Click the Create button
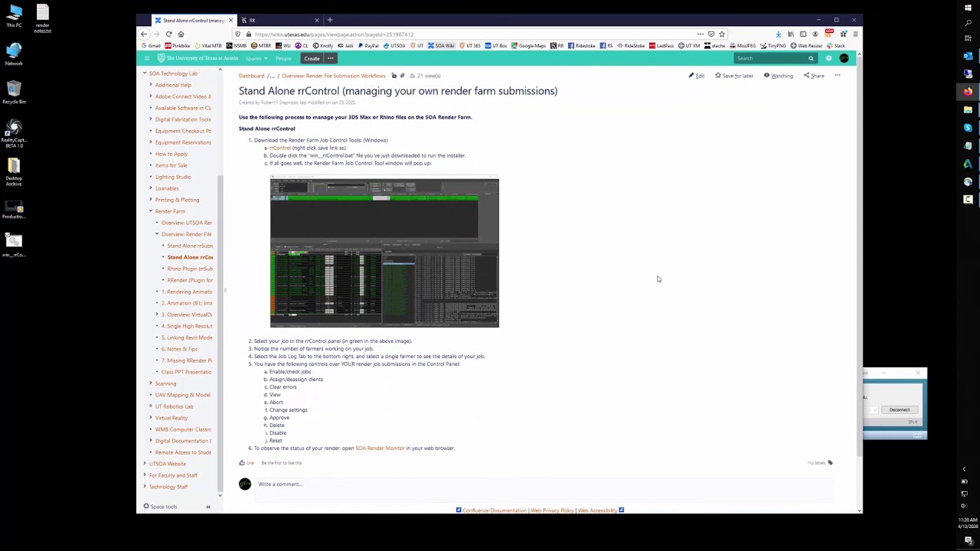Image resolution: width=980 pixels, height=551 pixels. [312, 58]
